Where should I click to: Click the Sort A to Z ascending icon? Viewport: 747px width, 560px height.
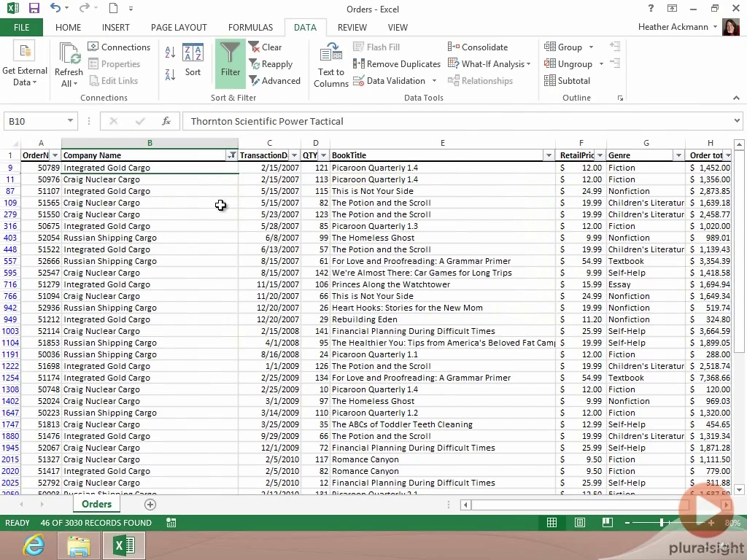point(170,52)
